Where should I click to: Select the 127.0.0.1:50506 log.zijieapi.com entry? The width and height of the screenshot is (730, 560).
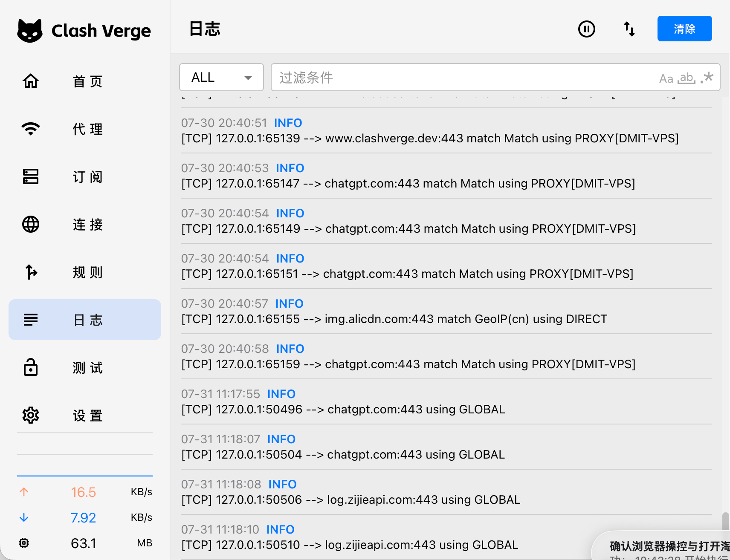point(446,492)
